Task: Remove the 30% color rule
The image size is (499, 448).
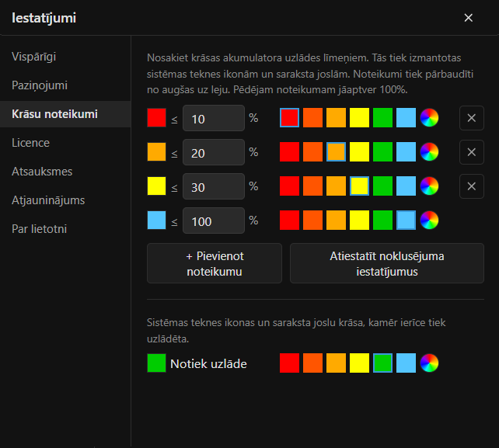Action: (472, 186)
